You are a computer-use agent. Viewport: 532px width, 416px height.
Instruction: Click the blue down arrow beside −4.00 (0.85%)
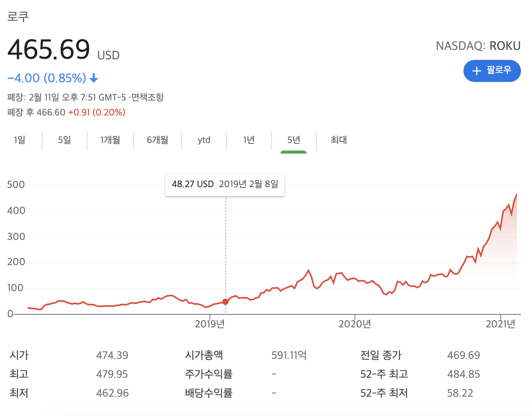[94, 78]
